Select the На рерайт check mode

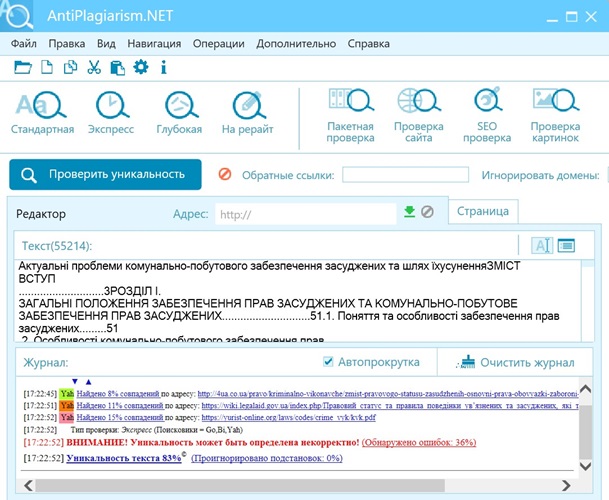pos(247,113)
